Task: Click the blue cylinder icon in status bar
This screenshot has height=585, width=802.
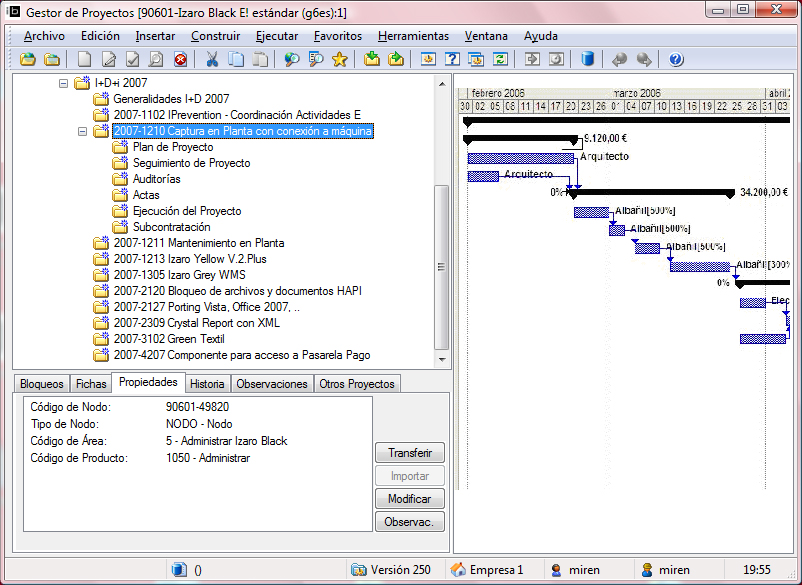Action: pos(179,569)
